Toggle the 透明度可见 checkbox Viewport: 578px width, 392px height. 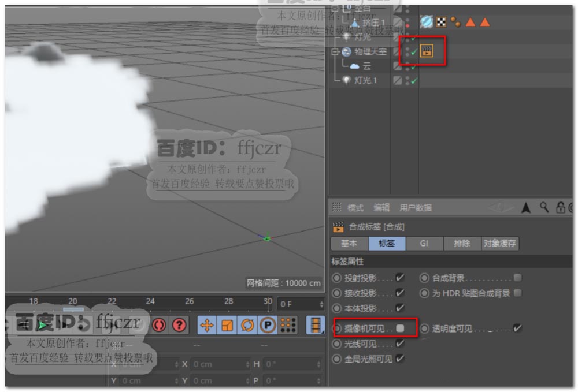pyautogui.click(x=517, y=328)
